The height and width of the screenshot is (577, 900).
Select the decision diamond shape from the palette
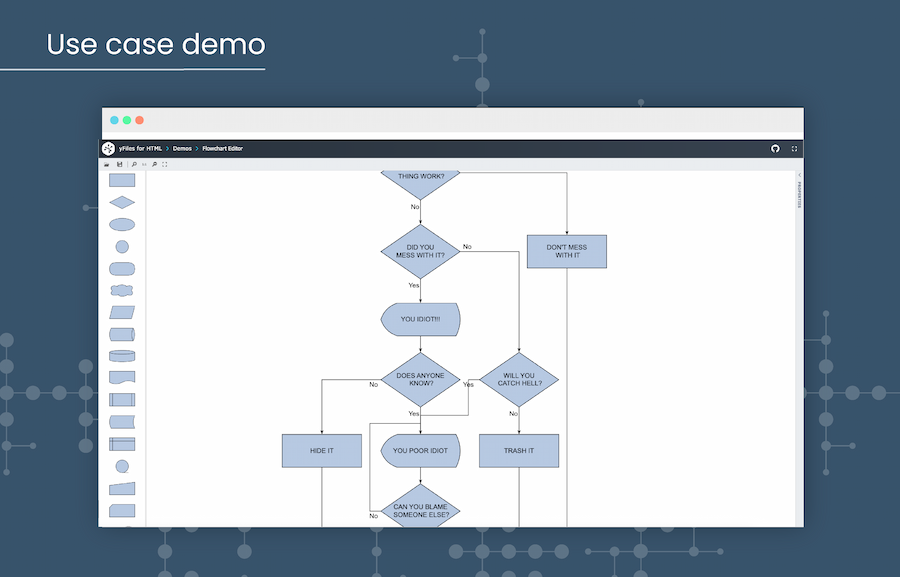coord(121,202)
